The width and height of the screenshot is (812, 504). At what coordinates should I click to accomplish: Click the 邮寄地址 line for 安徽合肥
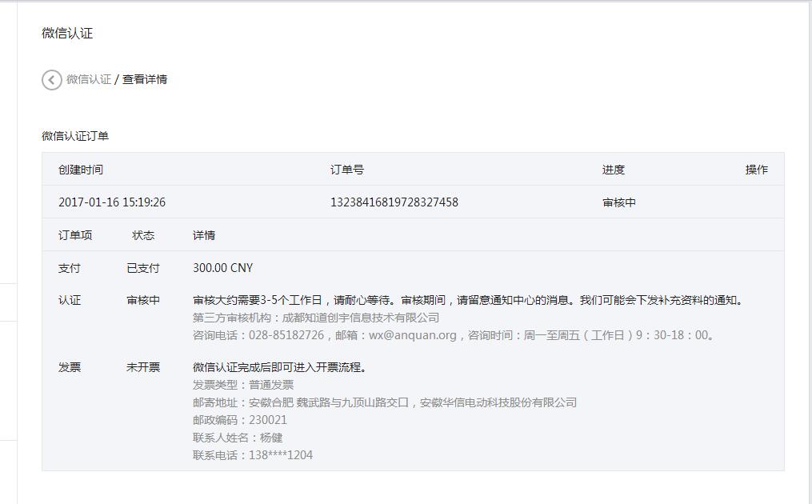[x=385, y=402]
